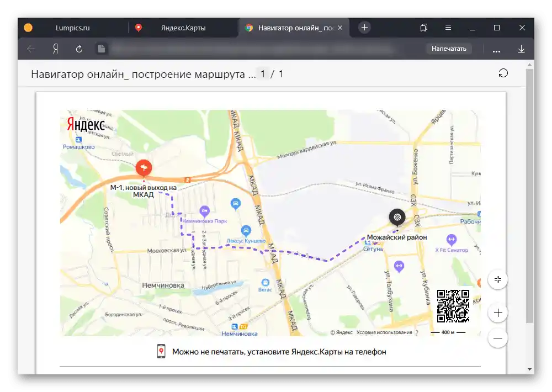
Task: Open a new browser tab
Action: (364, 28)
